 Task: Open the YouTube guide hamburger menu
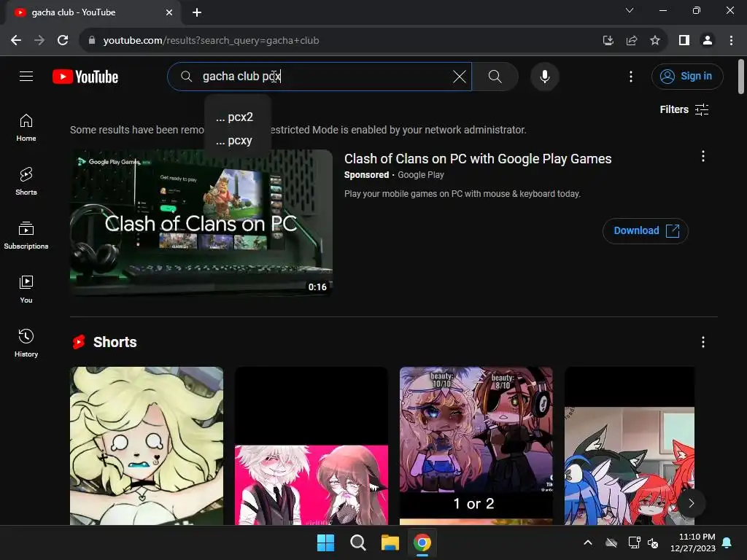(26, 76)
